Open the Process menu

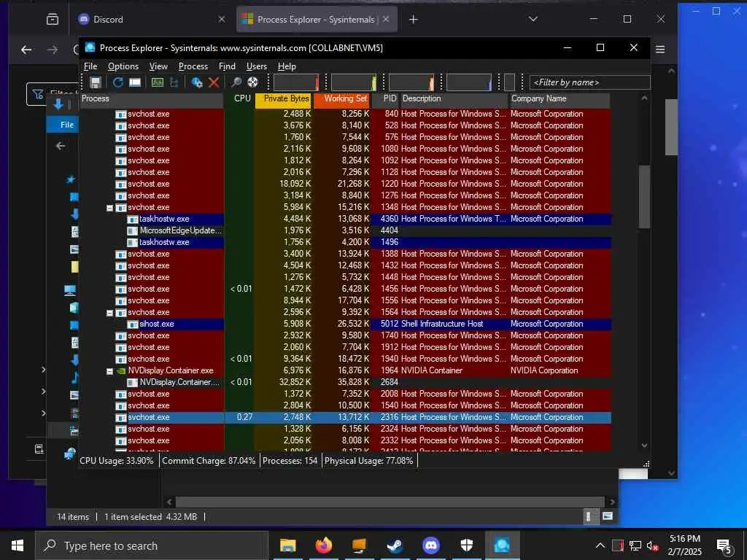[193, 66]
